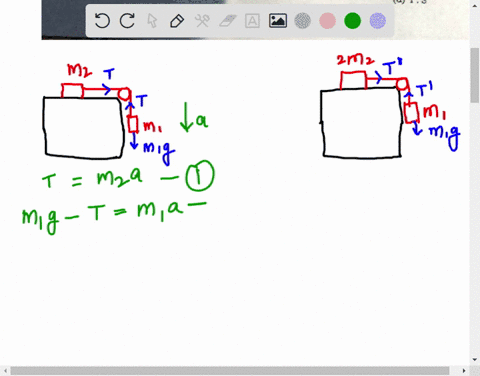Click the redo arrow in the toolbar
The image size is (480, 376).
127,21
